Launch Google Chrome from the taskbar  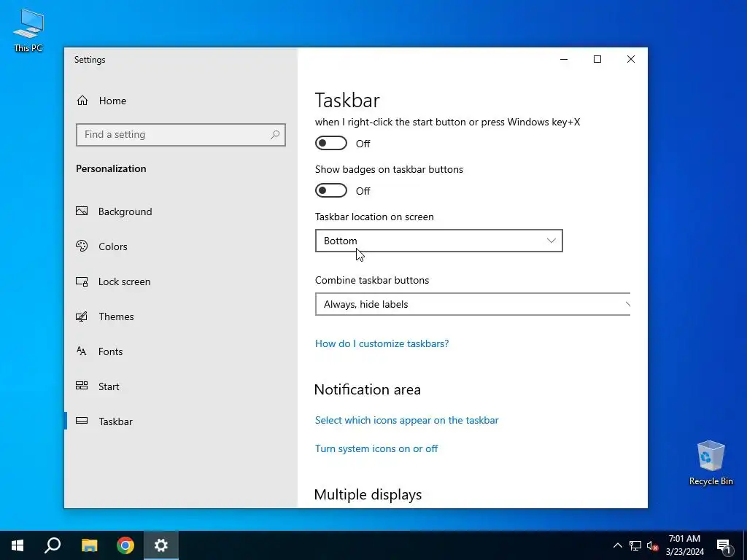click(x=125, y=545)
